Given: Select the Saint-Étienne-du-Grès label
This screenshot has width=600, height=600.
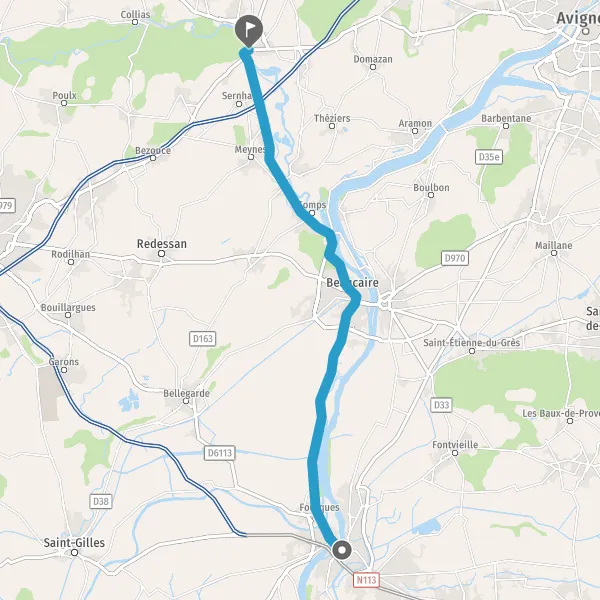Looking at the screenshot, I should pyautogui.click(x=472, y=342).
